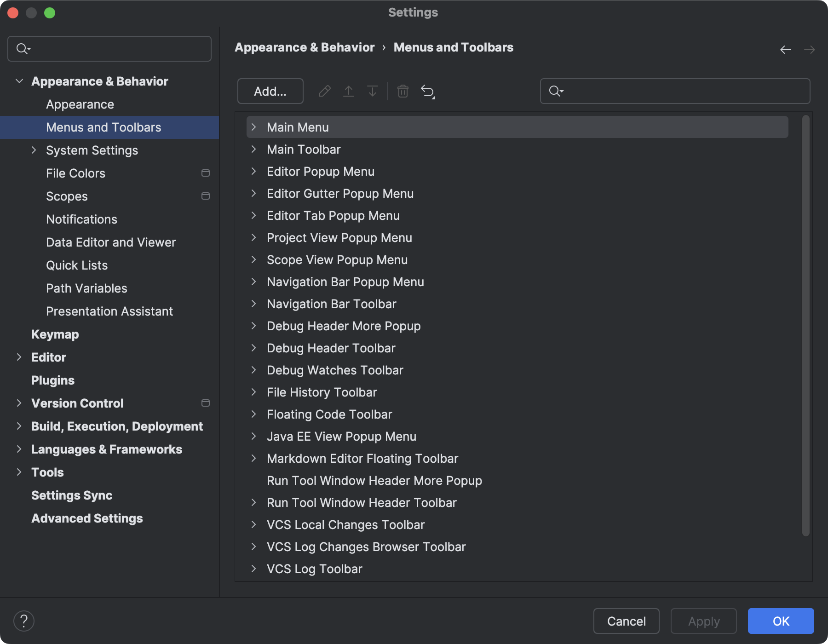Select the VCS Log Toolbar list entry
Screen dimensions: 828x644
tap(315, 569)
